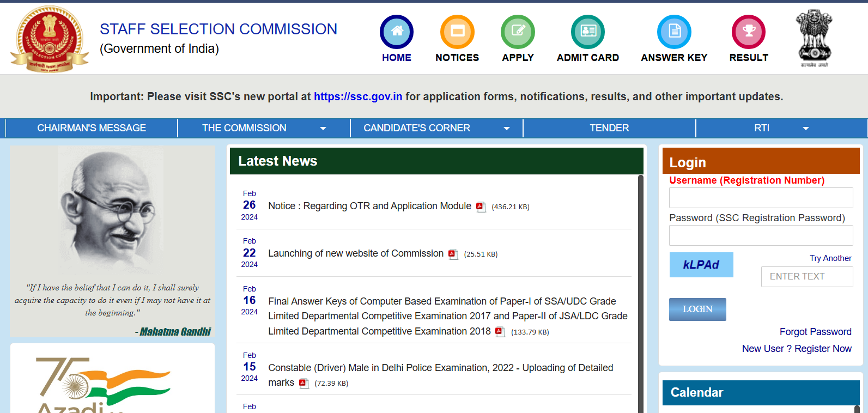Focus the Username registration number field

761,198
